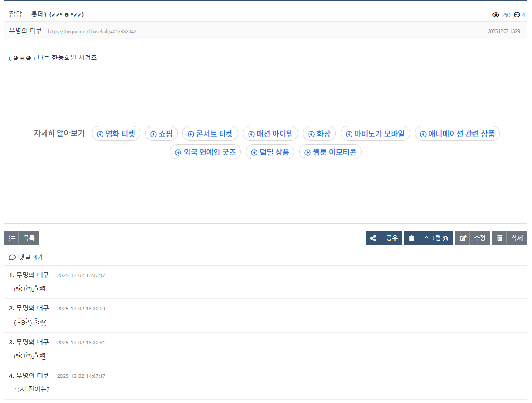Viewport: 532px width, 403px height.
Task: Click the 웹툰 이모티콘 chip
Action: click(330, 152)
